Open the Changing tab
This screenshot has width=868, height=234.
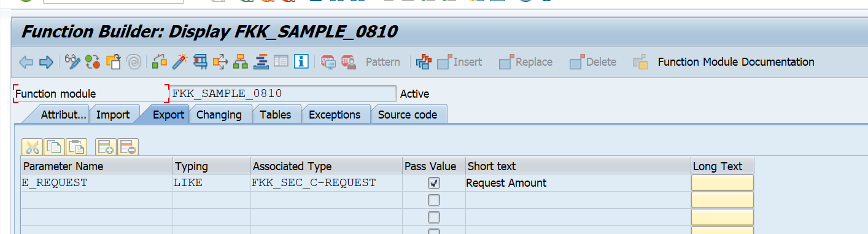pyautogui.click(x=219, y=115)
